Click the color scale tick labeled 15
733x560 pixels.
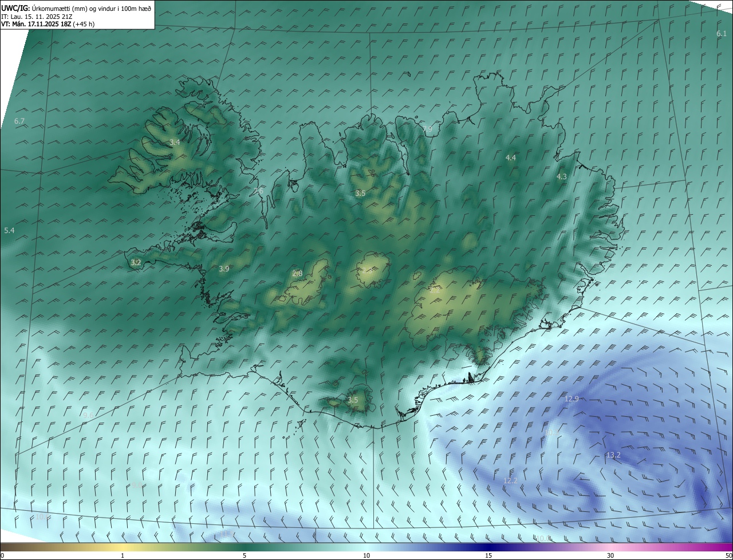tap(488, 555)
